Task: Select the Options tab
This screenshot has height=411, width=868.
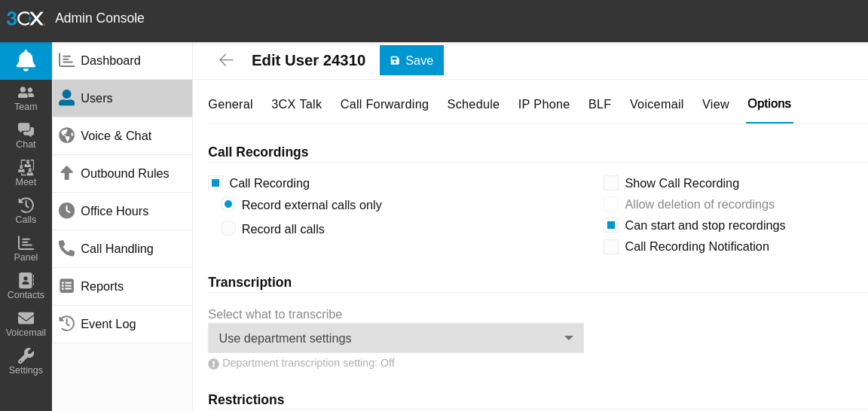Action: coord(769,104)
